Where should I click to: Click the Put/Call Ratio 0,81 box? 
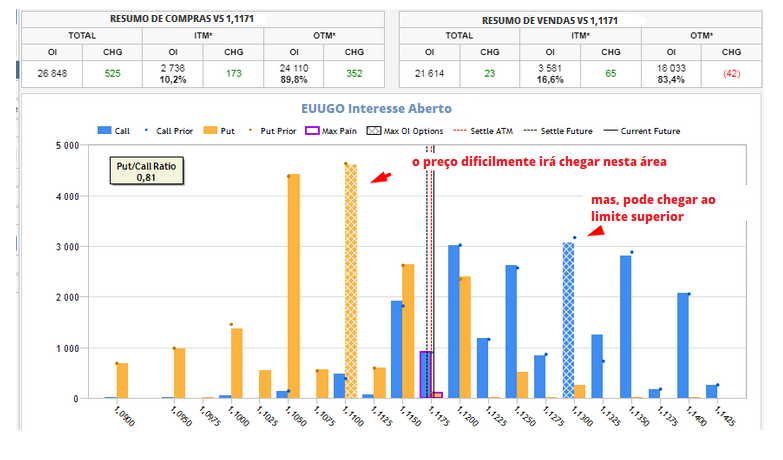point(147,170)
